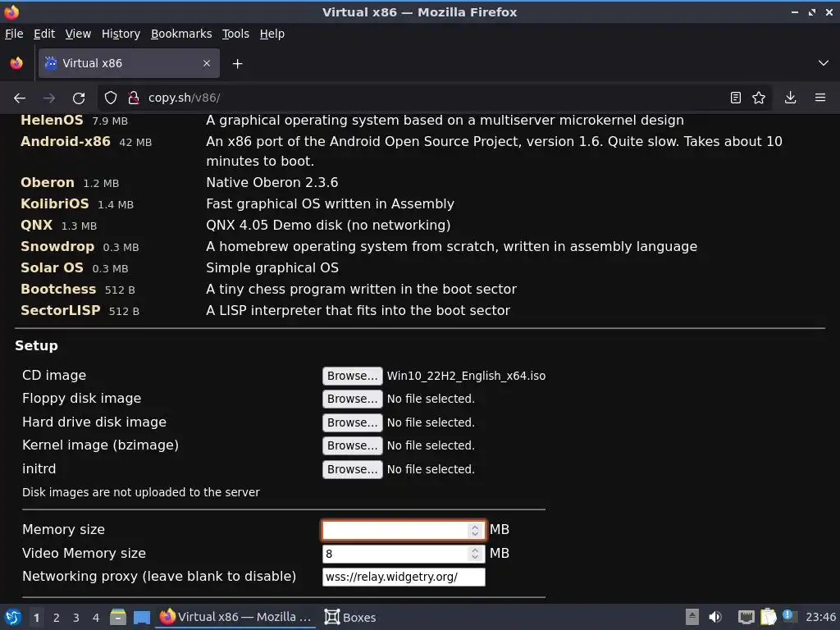Reload the copy.sh page

(79, 98)
